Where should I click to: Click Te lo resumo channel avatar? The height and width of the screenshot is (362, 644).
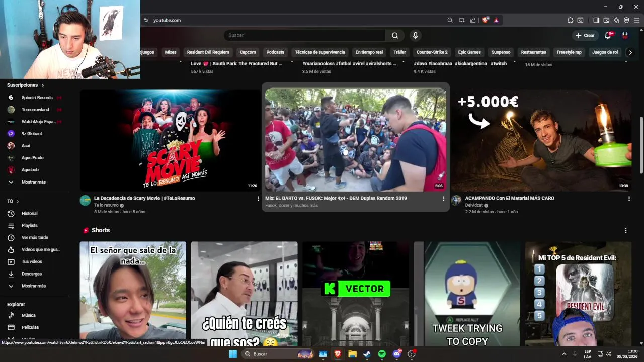[x=85, y=201]
